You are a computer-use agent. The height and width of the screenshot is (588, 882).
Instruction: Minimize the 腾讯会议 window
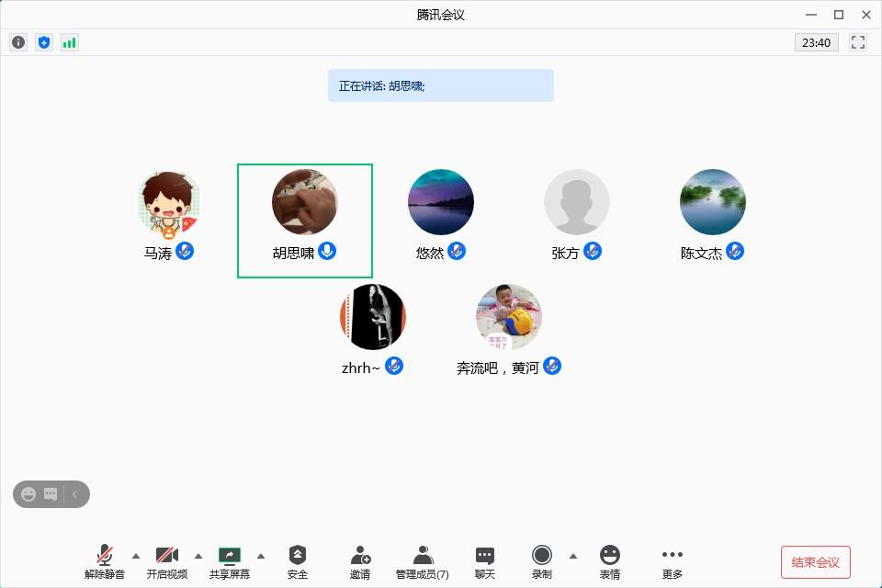[811, 15]
